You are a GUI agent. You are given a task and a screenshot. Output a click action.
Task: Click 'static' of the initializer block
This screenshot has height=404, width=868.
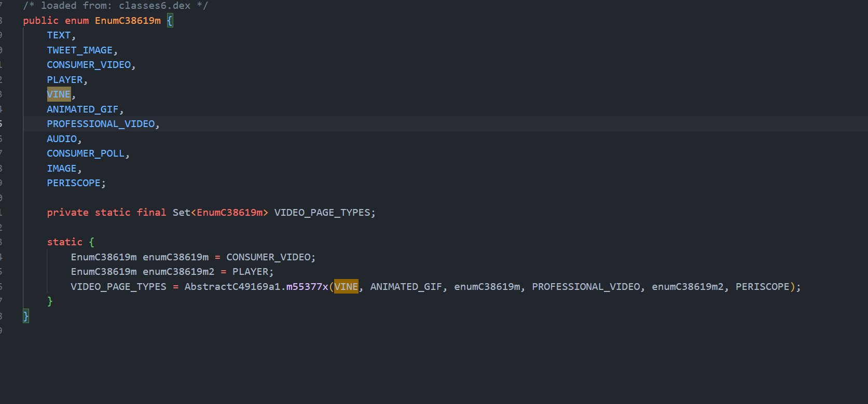[64, 242]
